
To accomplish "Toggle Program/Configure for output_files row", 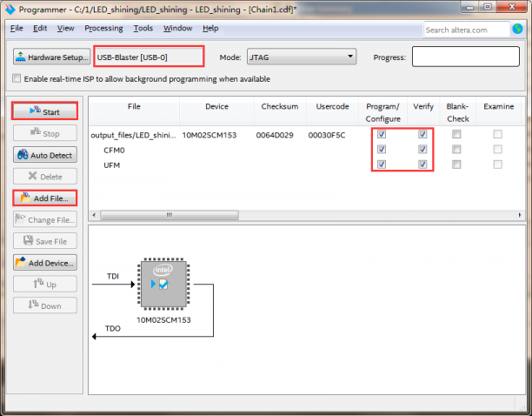I will click(382, 134).
